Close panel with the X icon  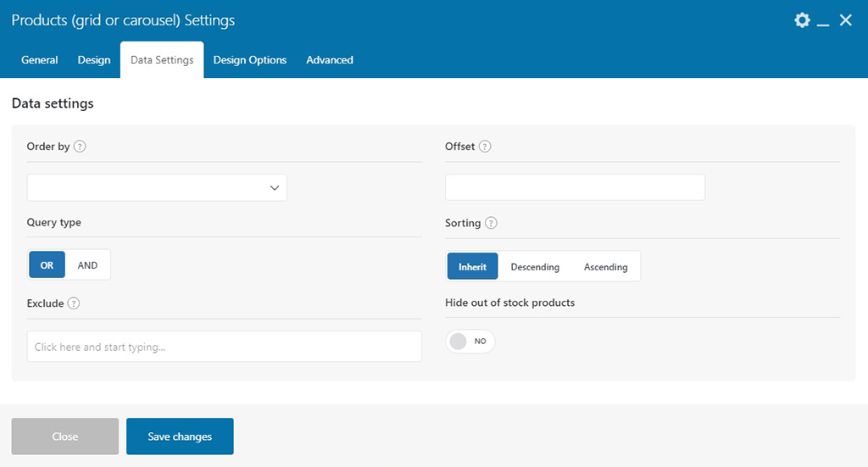pos(846,20)
